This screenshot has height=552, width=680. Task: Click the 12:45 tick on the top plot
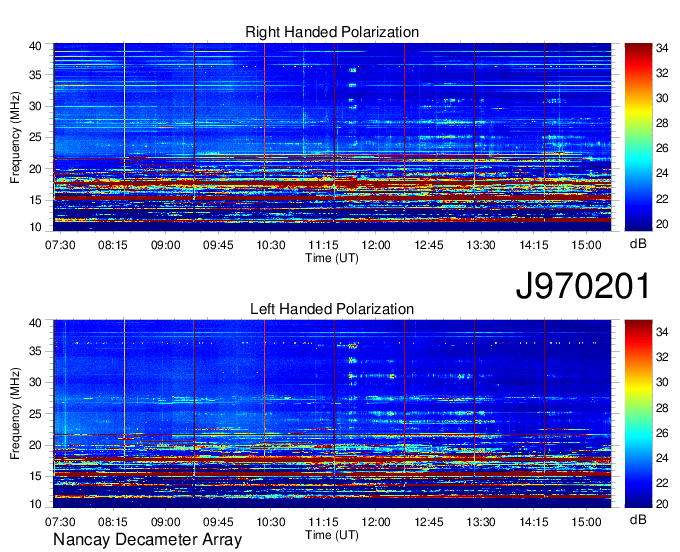(x=429, y=245)
